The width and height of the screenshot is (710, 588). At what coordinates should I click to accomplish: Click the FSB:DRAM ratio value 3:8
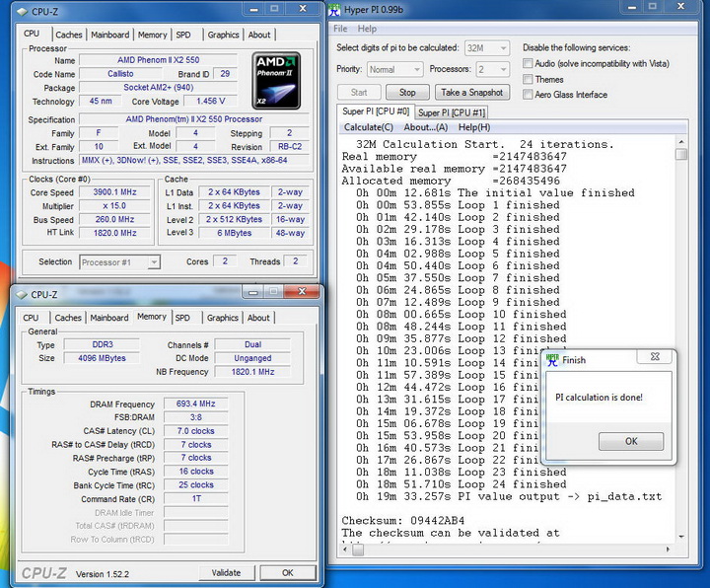[x=195, y=417]
